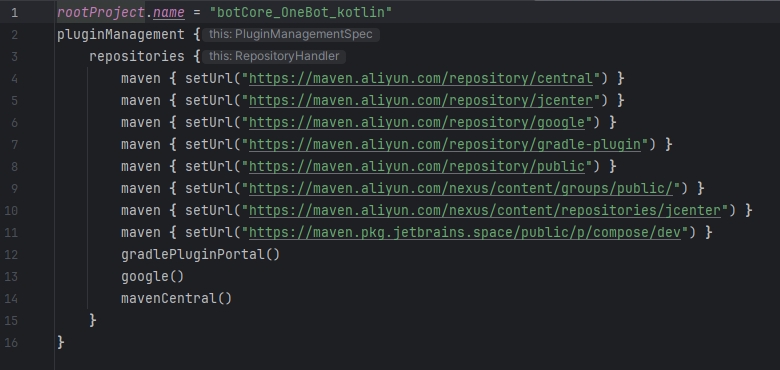Click the repositories keyword on line 3
Viewport: 780px width, 370px height.
(x=137, y=57)
